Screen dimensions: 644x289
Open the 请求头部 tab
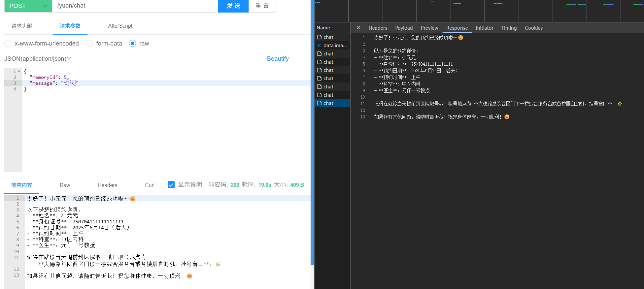point(22,26)
